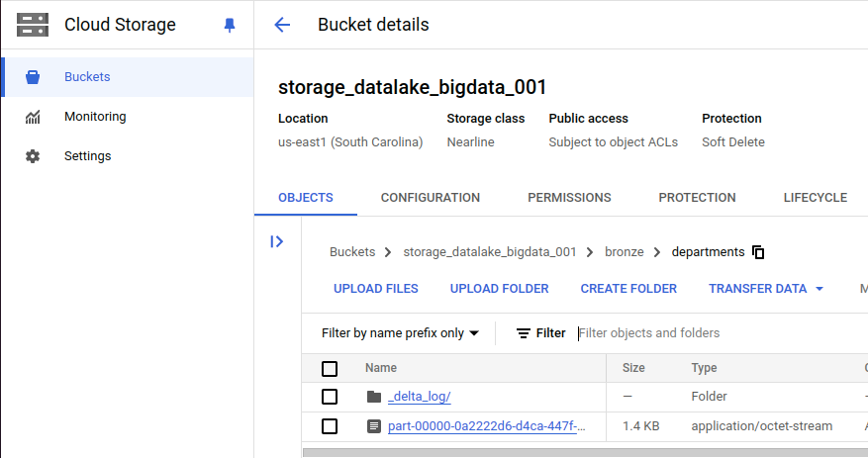This screenshot has width=868, height=458.
Task: Sort by the Name column header
Action: click(x=381, y=368)
